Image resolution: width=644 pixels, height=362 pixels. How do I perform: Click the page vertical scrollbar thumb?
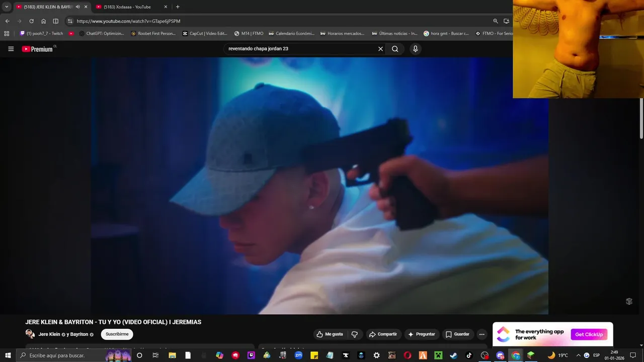tap(641, 118)
